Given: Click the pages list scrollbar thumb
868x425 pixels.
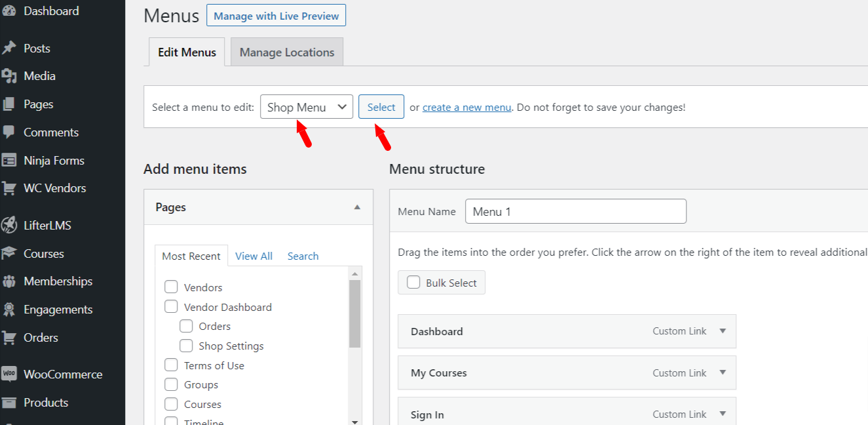Looking at the screenshot, I should (354, 314).
